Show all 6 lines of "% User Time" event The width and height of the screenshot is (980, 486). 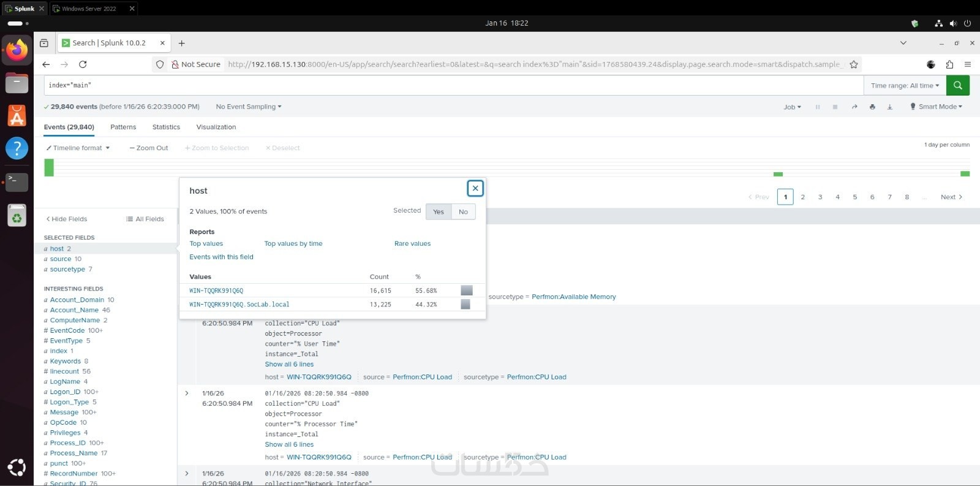289,364
